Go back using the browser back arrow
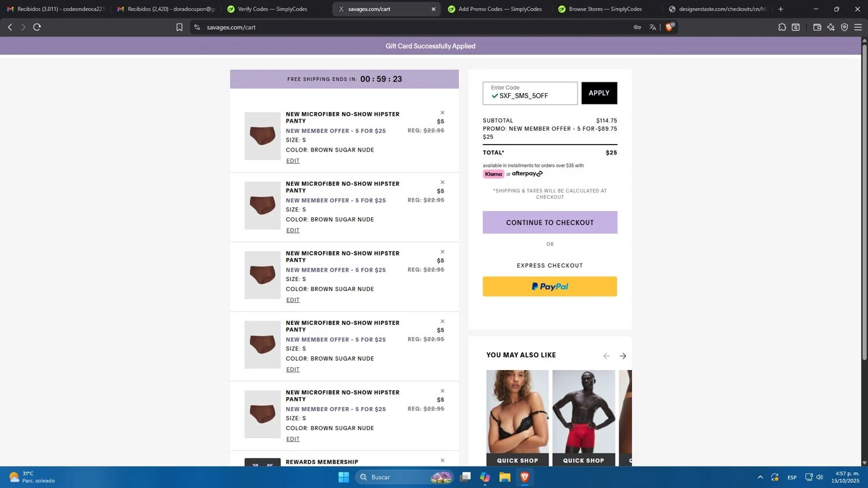This screenshot has width=868, height=488. 10,27
